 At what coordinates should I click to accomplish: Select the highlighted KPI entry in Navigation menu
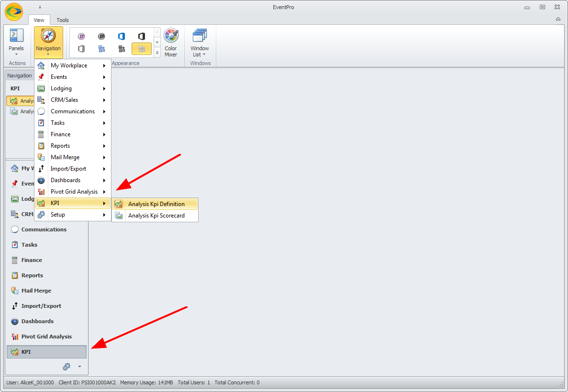click(x=73, y=203)
